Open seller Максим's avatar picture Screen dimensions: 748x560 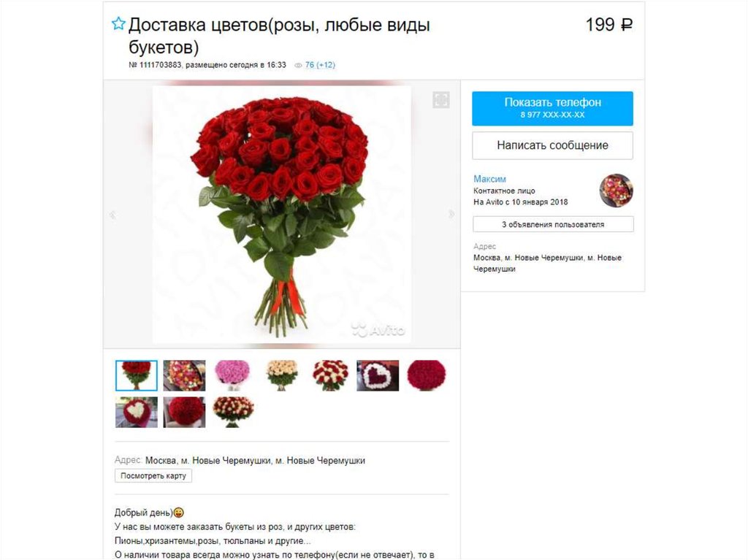616,191
